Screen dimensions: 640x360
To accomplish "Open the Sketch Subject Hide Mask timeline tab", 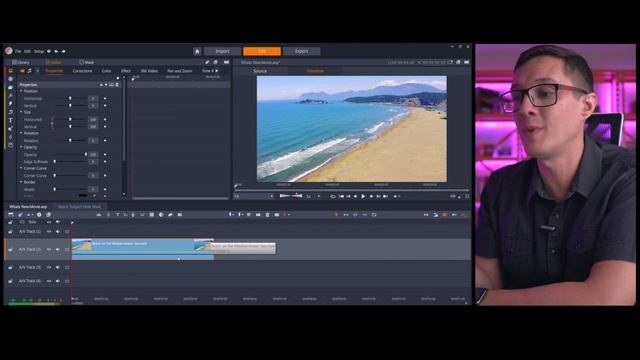I will [x=80, y=207].
